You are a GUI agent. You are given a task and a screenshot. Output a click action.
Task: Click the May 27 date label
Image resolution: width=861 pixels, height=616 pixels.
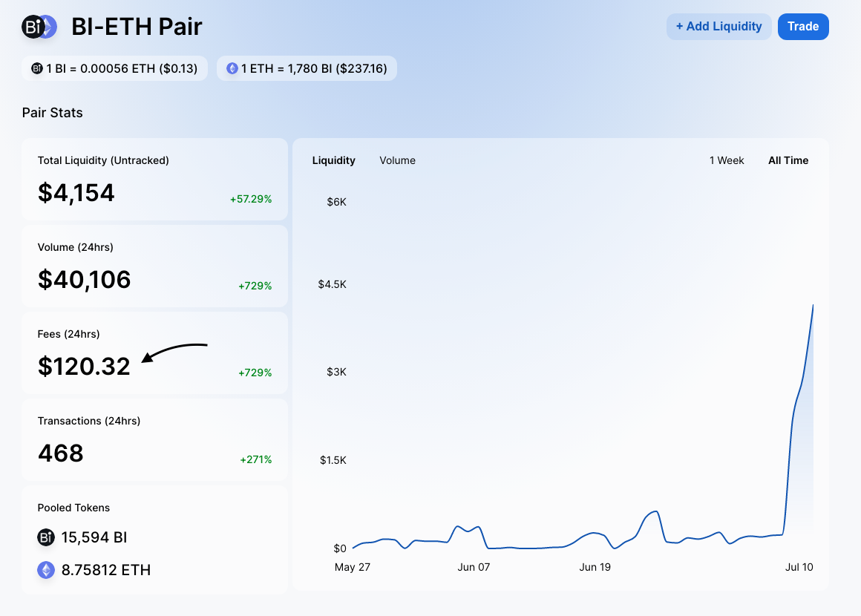click(353, 566)
